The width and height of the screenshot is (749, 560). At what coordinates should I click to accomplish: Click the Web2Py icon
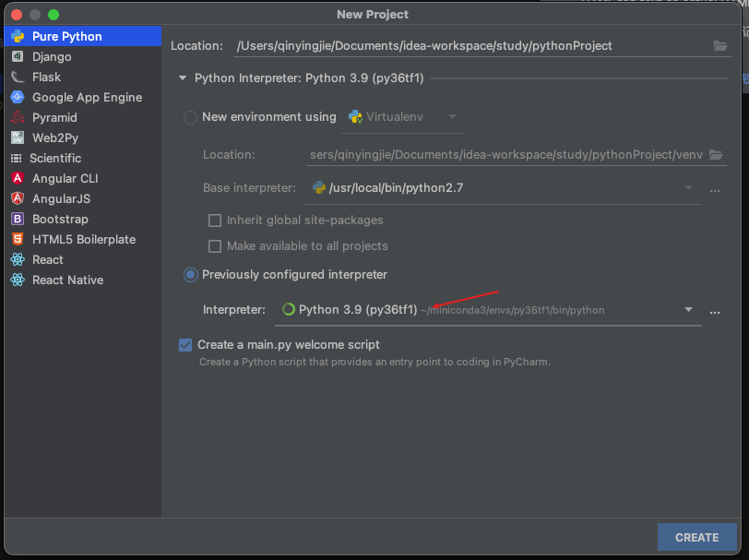[18, 137]
